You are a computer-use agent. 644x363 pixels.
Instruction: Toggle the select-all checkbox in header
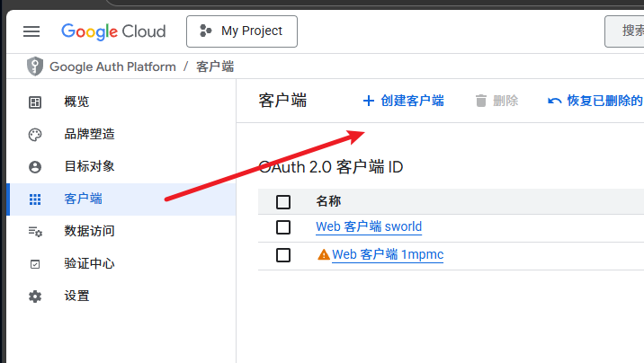(283, 201)
